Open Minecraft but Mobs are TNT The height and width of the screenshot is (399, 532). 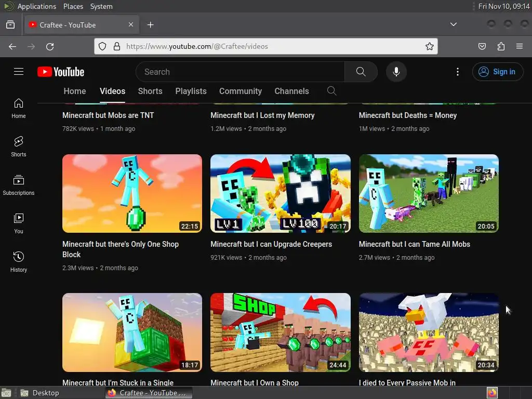click(x=108, y=115)
